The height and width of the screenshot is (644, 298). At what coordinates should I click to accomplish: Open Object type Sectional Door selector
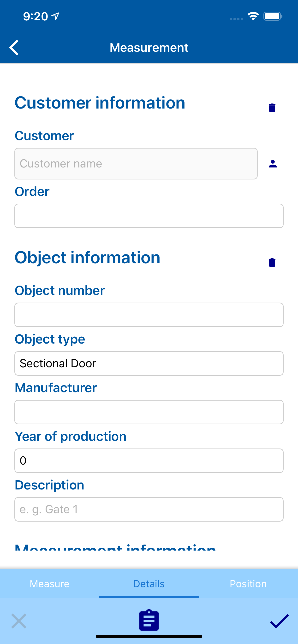[149, 363]
